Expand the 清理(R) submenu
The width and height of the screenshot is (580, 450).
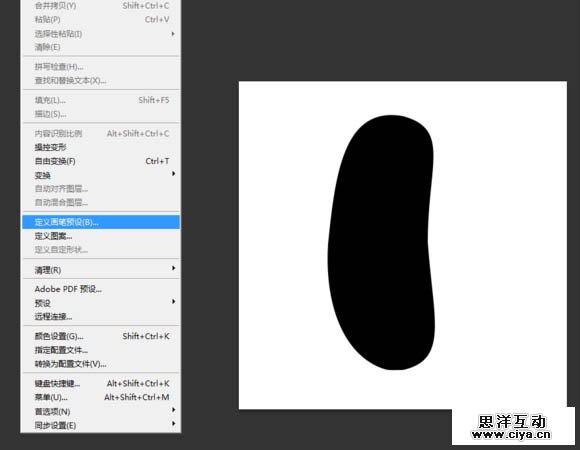[x=101, y=270]
